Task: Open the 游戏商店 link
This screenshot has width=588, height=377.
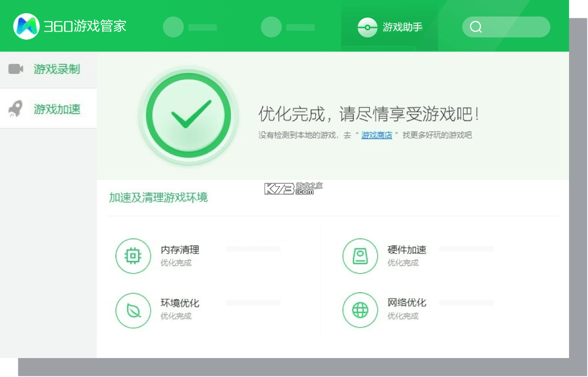Action: pos(377,135)
